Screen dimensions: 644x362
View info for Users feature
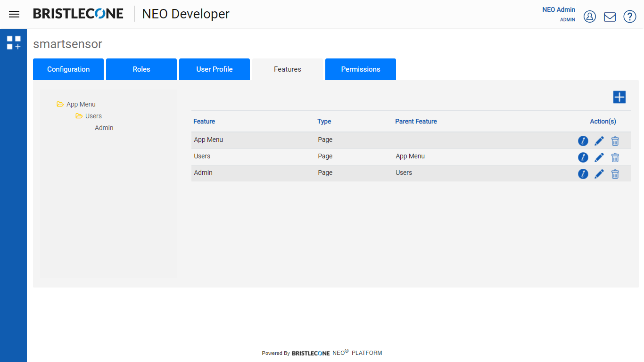point(583,157)
